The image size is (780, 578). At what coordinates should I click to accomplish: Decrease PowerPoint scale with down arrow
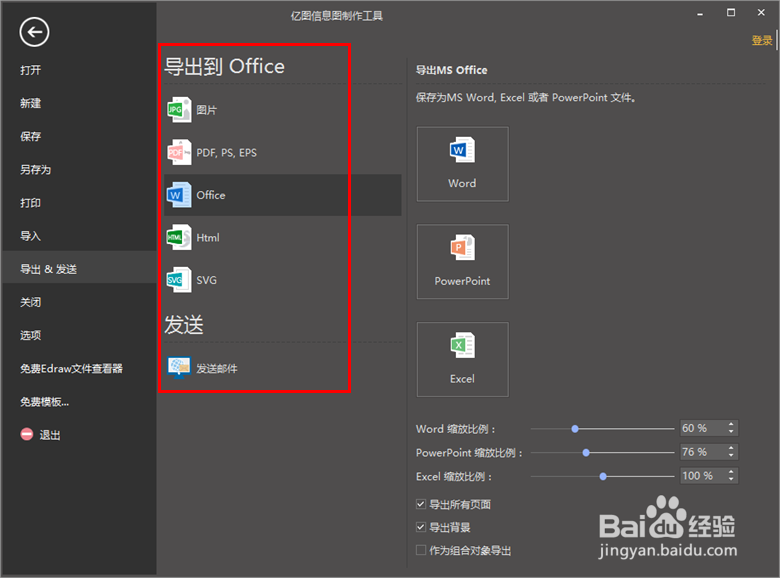pos(731,455)
